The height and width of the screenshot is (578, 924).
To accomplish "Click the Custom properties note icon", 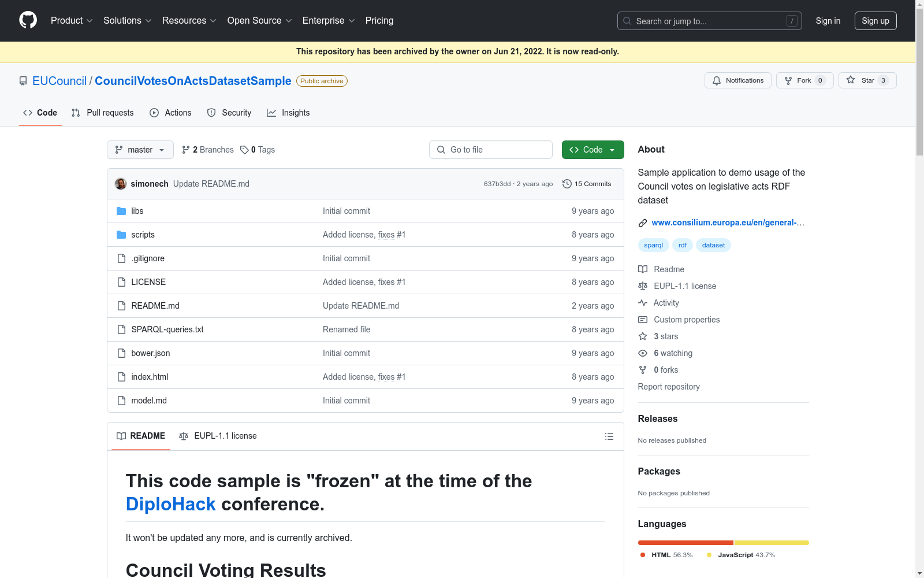I will [643, 320].
